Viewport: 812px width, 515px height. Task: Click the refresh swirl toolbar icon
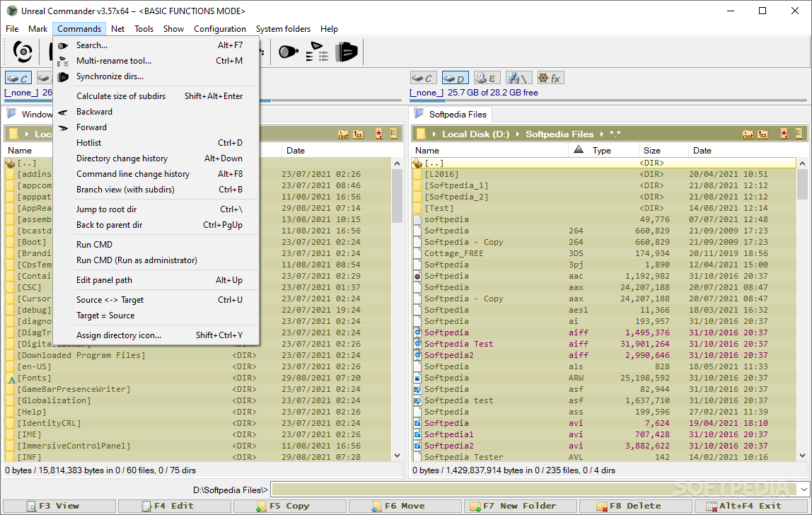(23, 52)
